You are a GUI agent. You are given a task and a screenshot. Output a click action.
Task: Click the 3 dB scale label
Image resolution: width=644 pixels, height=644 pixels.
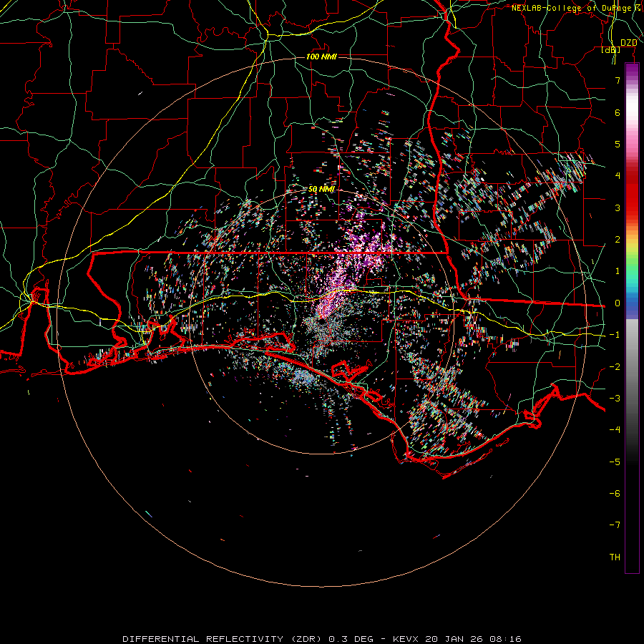pos(618,208)
